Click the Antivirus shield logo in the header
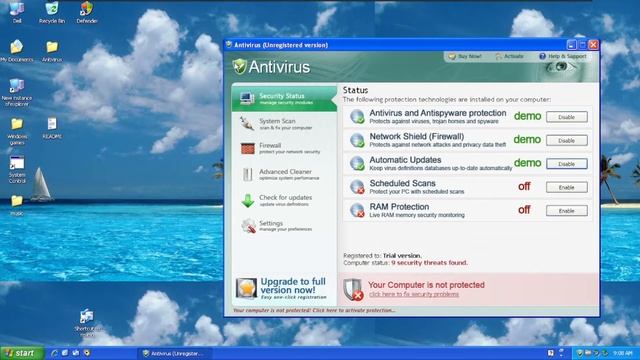 [x=240, y=66]
